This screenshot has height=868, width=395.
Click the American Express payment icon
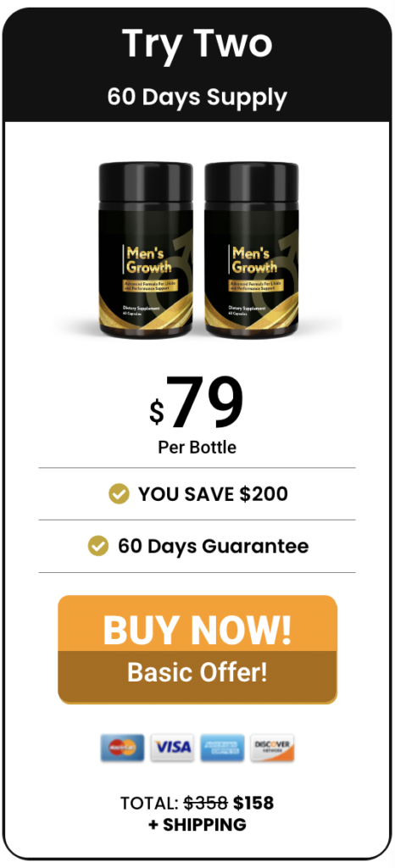(222, 748)
